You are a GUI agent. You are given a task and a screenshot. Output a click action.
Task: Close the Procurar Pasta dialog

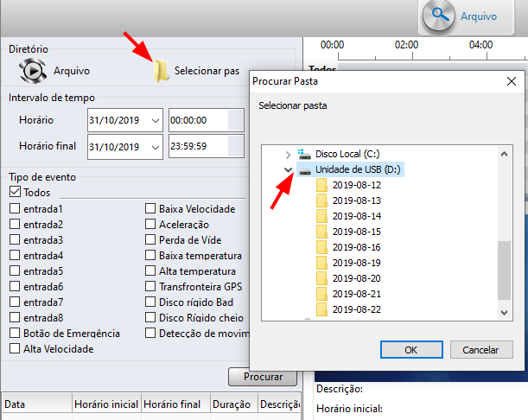pos(512,81)
